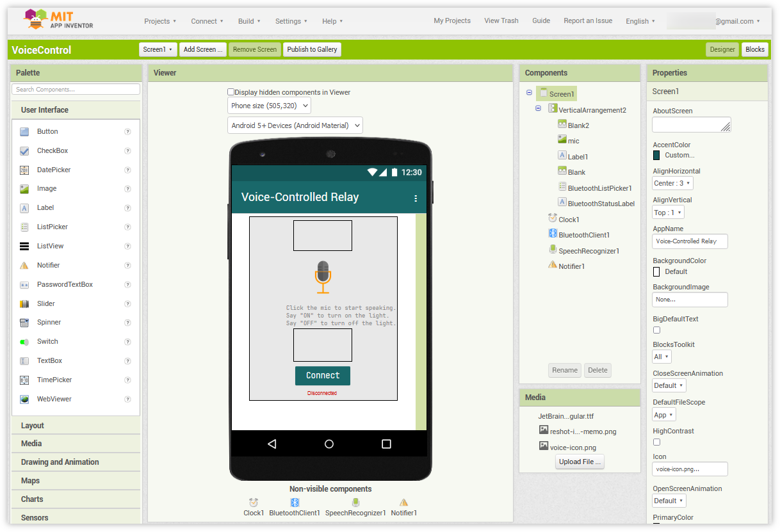Click the Notifier component icon in Palette
This screenshot has width=780, height=532.
click(24, 266)
